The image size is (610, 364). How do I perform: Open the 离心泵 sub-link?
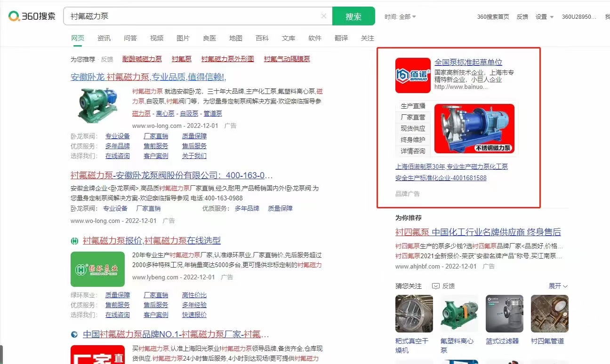[x=165, y=113]
